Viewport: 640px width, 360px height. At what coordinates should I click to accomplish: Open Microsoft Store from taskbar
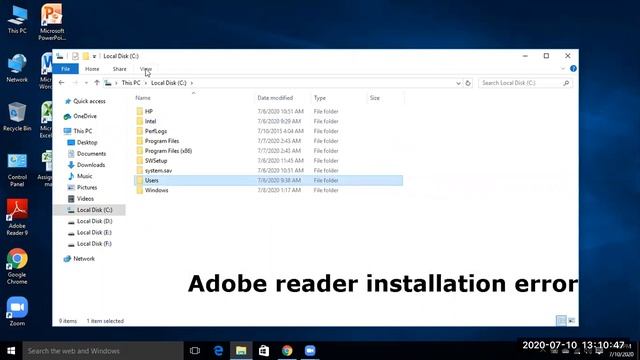coord(264,351)
